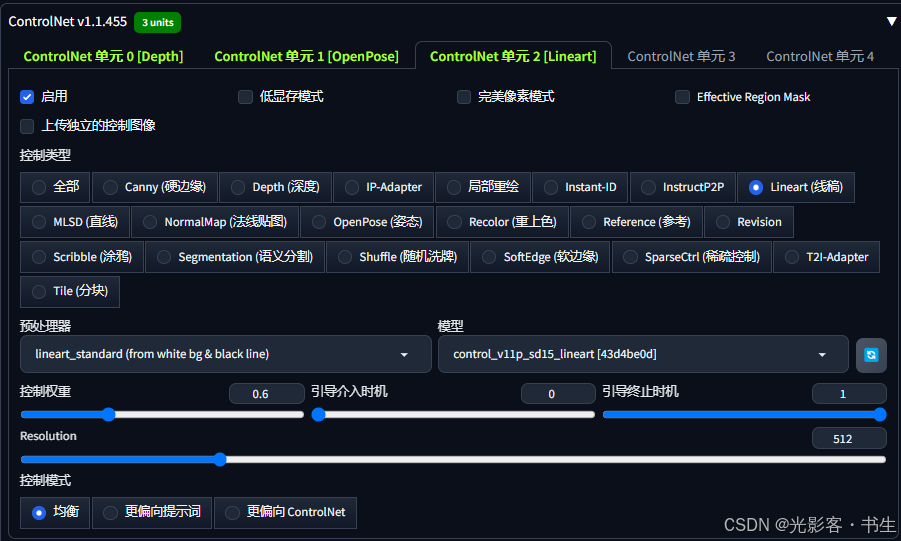Select Shuffle (随机洗牌) control type
The height and width of the screenshot is (541, 901).
point(397,257)
